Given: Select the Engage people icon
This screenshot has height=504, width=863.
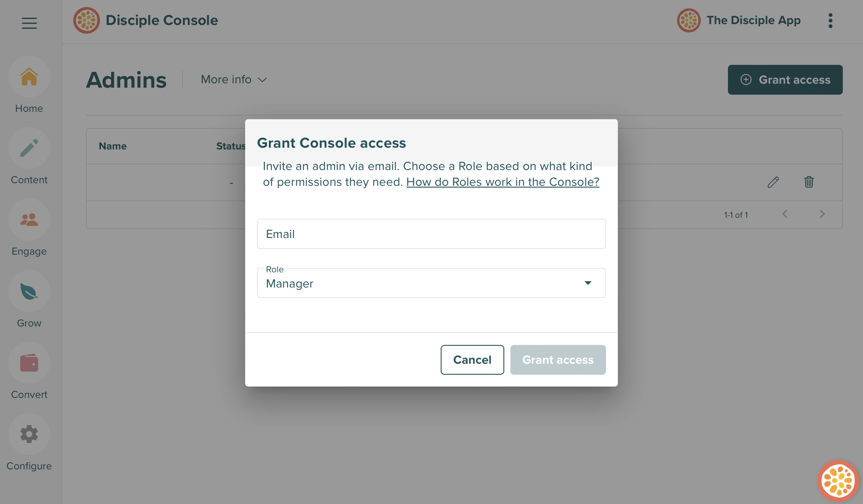Looking at the screenshot, I should coord(29,220).
